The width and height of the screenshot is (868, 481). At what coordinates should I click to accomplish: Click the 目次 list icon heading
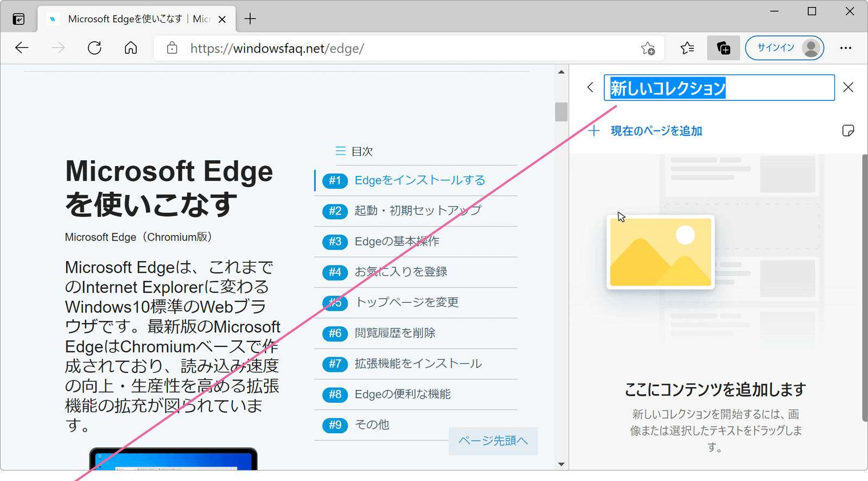tap(354, 151)
